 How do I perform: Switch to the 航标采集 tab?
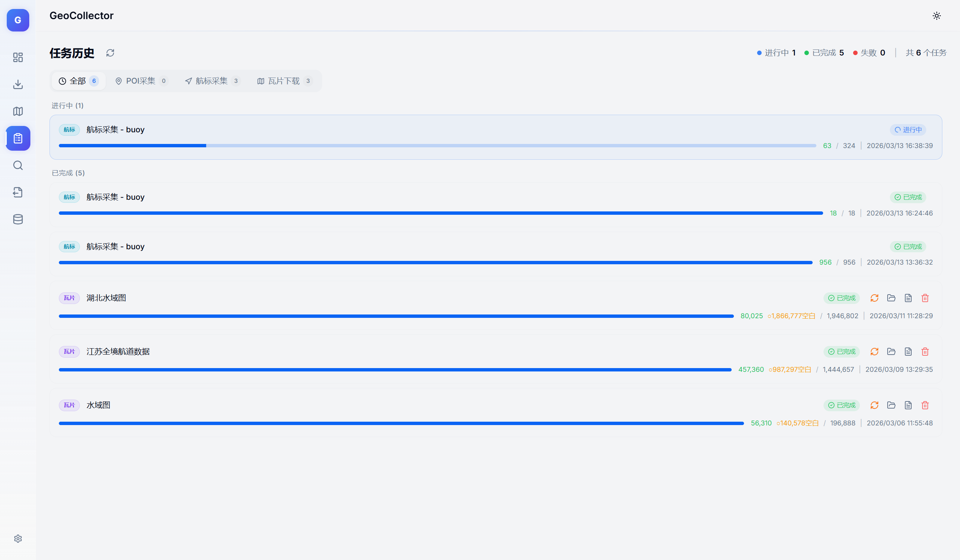[212, 81]
